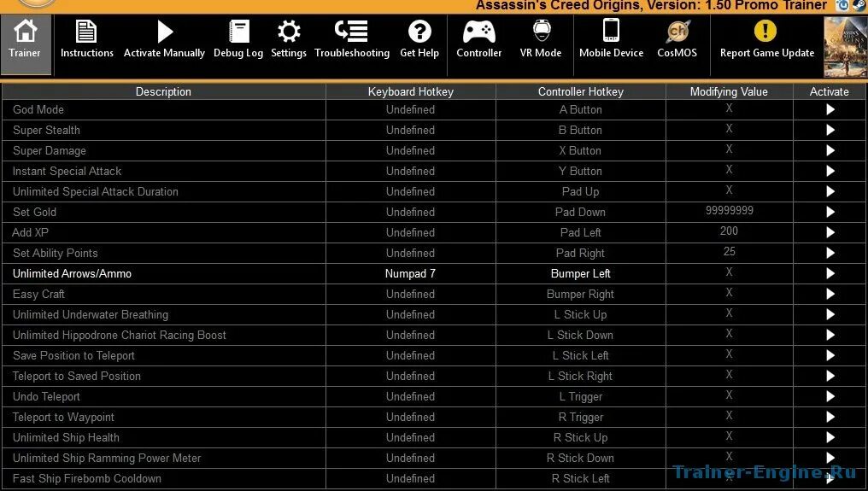Activate Unlimited Special Attack Duration arrow

click(830, 191)
